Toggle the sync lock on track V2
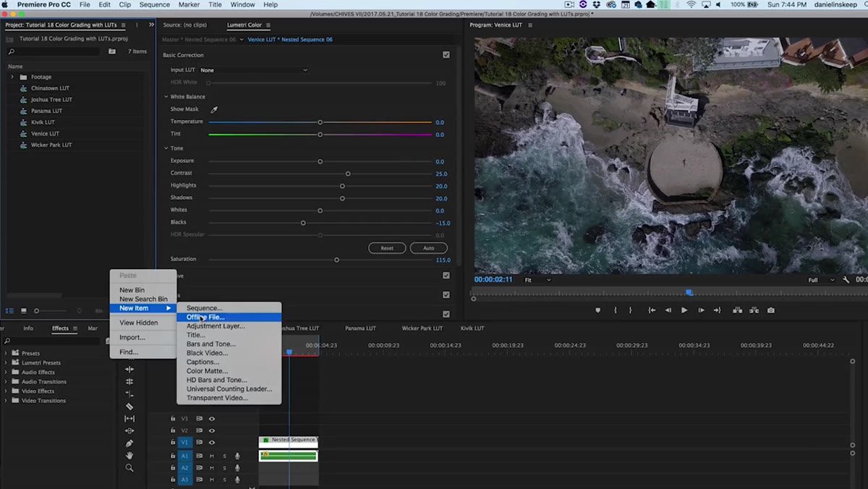The height and width of the screenshot is (489, 868). click(x=199, y=430)
